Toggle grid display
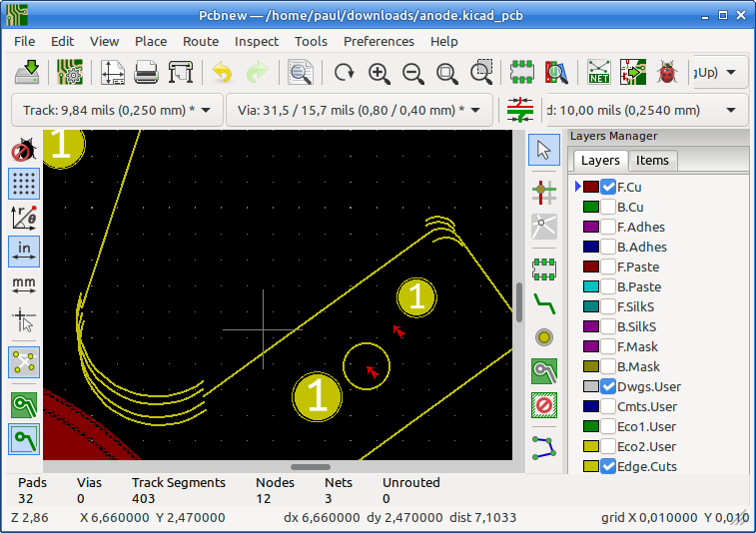This screenshot has width=756, height=533. coord(24,184)
